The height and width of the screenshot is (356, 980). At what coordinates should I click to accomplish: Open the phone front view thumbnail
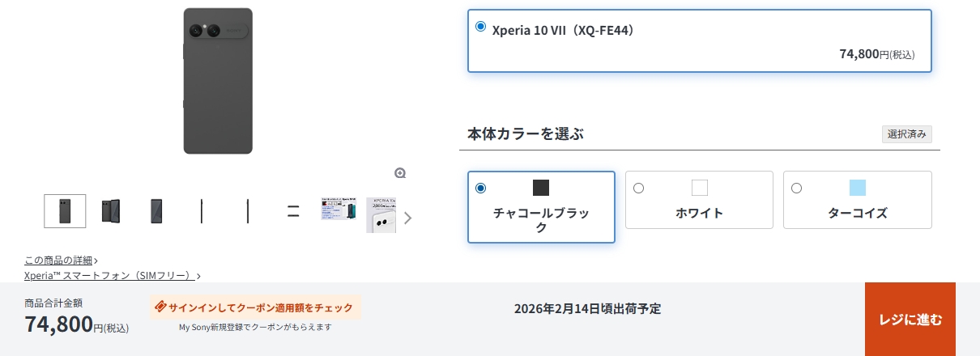[x=156, y=211]
